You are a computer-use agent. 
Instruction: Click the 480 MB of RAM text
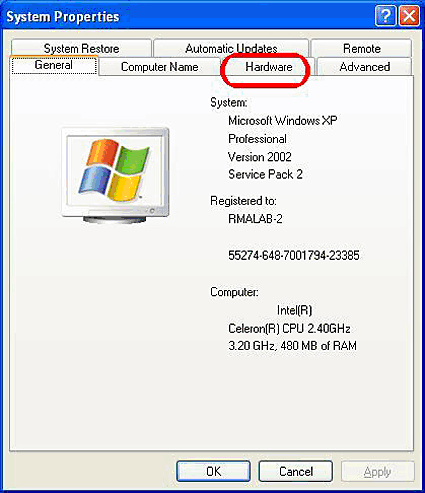tap(319, 346)
